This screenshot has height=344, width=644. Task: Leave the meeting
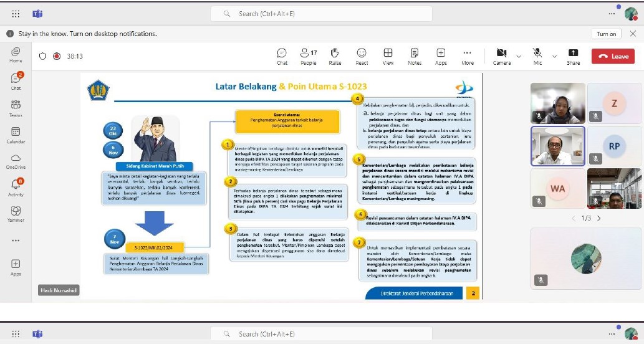click(x=613, y=56)
